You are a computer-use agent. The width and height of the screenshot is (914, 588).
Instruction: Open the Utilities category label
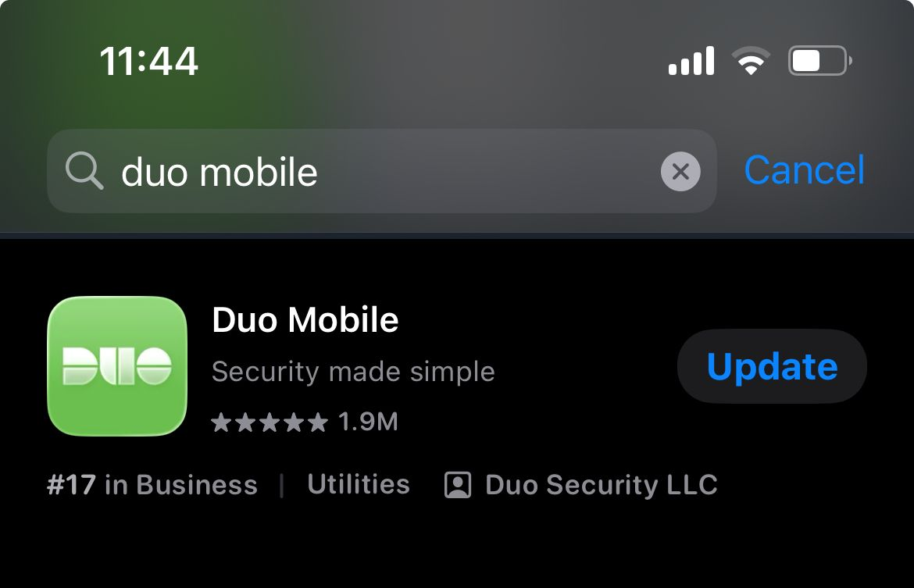[x=359, y=484]
